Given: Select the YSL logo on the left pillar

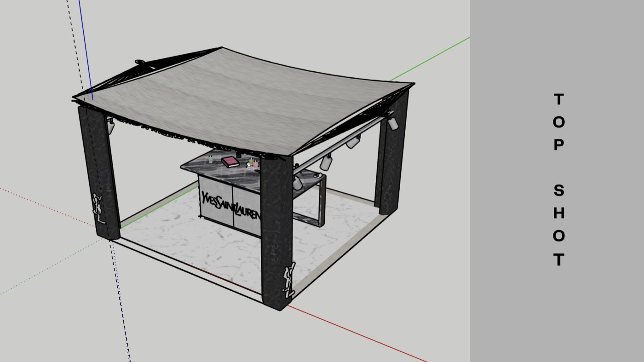Looking at the screenshot, I should (99, 209).
